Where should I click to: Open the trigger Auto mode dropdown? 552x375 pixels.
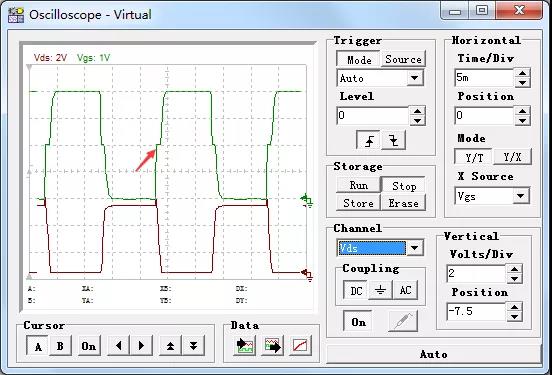pos(415,77)
